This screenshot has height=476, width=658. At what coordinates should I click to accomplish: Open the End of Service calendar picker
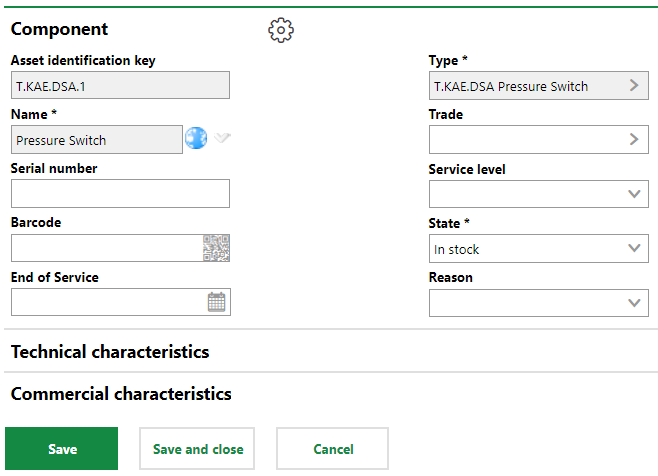[x=217, y=302]
